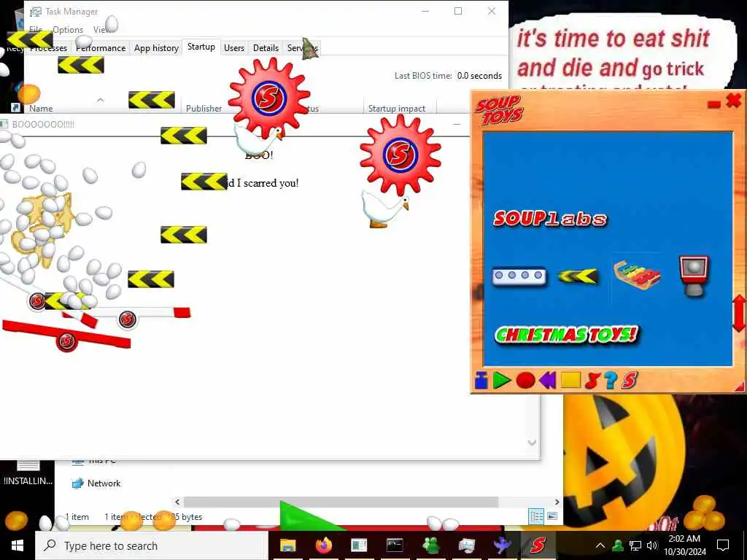The height and width of the screenshot is (560, 747).
Task: Sort by the Name column header
Action: point(41,109)
